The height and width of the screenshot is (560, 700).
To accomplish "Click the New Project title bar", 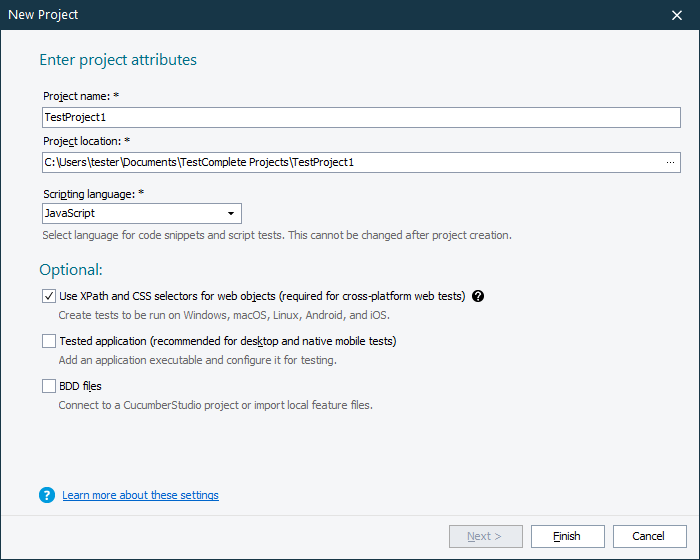I will pyautogui.click(x=300, y=15).
